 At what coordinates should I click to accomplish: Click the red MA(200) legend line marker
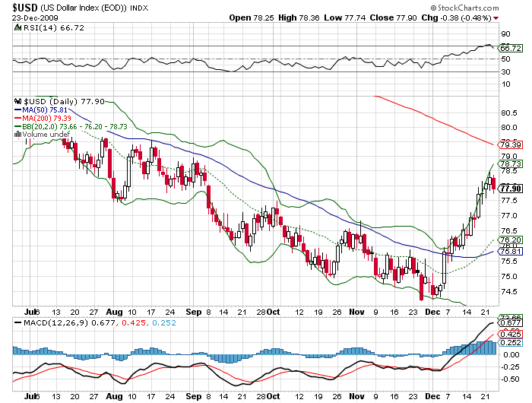(x=18, y=119)
